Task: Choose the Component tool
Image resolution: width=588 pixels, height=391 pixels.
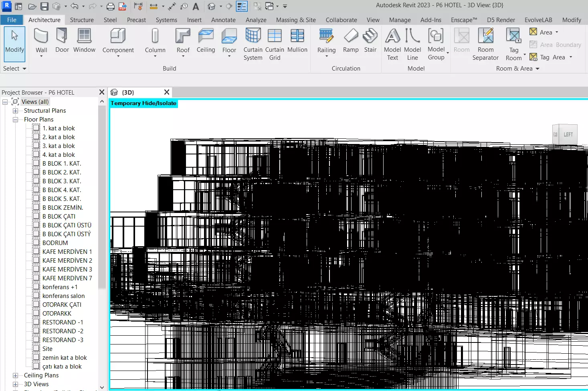Action: click(118, 43)
